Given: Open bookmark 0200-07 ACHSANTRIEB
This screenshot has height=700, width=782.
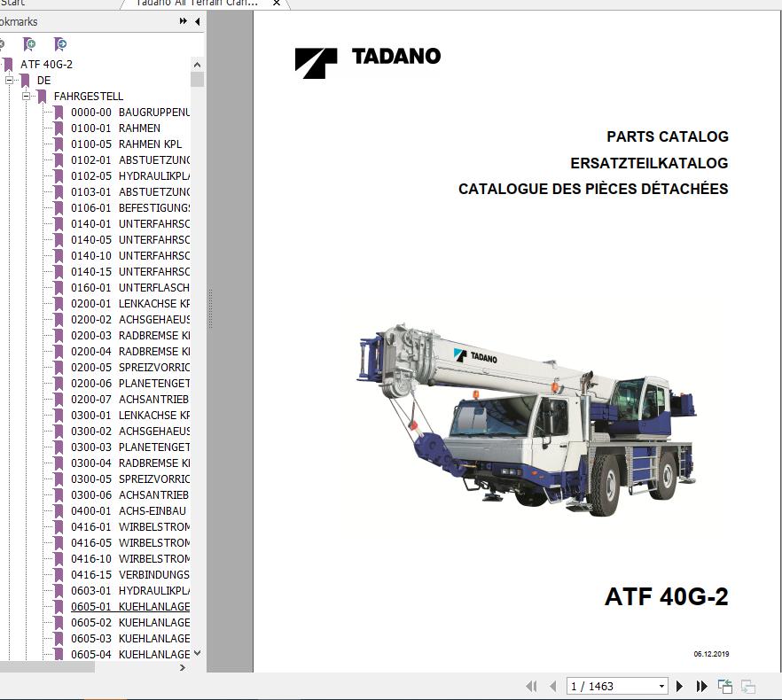Looking at the screenshot, I should click(129, 400).
